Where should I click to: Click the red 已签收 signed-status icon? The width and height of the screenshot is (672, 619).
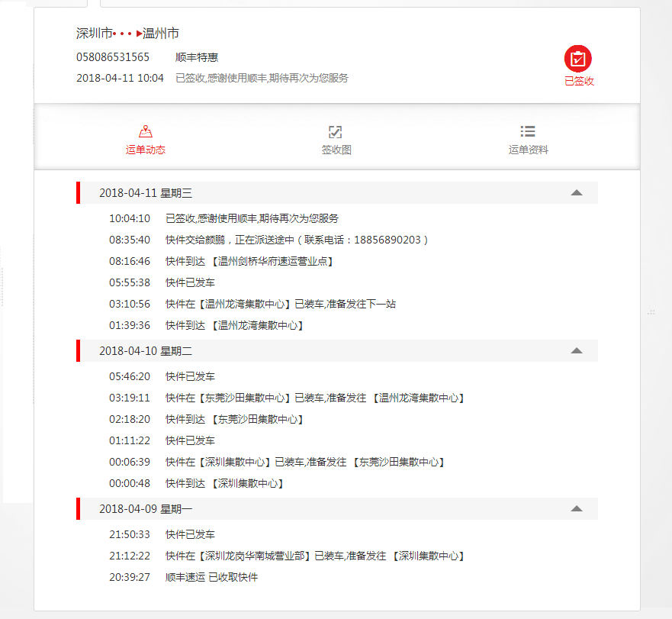[577, 59]
